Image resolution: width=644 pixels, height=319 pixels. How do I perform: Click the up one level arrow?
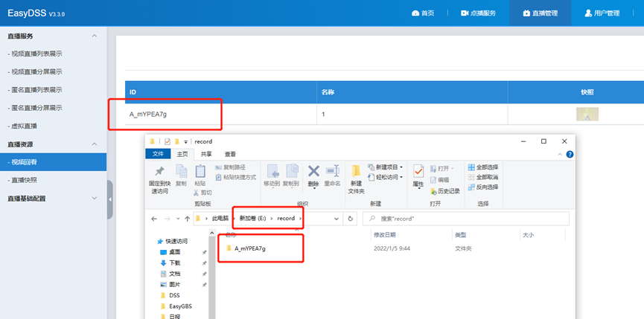(x=188, y=219)
